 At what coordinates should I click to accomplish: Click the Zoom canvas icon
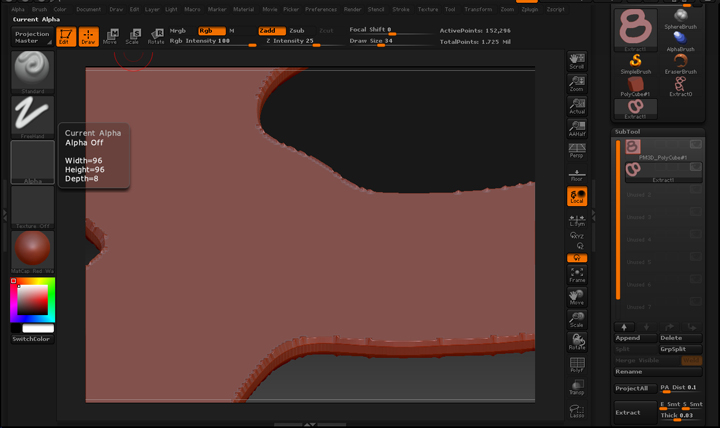pos(577,84)
